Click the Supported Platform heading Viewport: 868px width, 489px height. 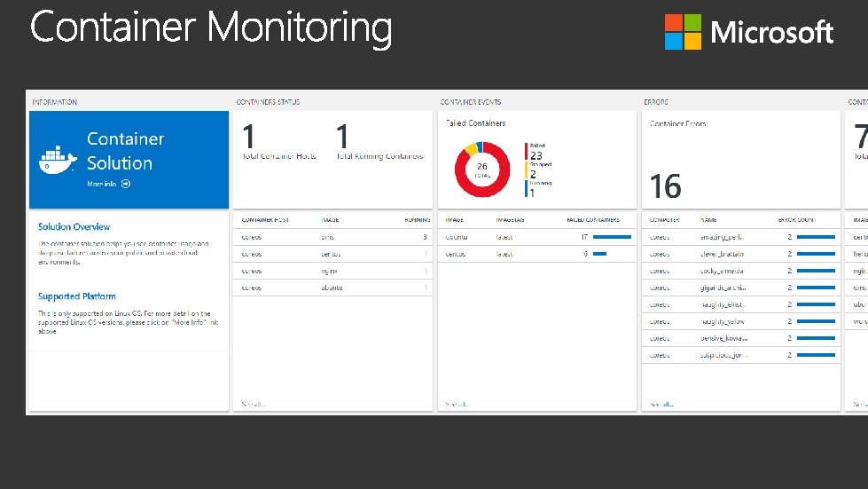pyautogui.click(x=77, y=296)
